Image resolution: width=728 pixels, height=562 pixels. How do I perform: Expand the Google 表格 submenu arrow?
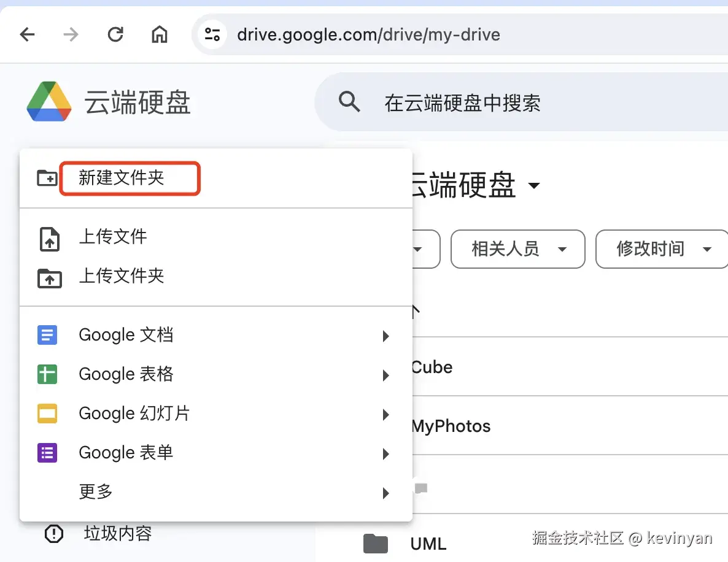pyautogui.click(x=385, y=375)
